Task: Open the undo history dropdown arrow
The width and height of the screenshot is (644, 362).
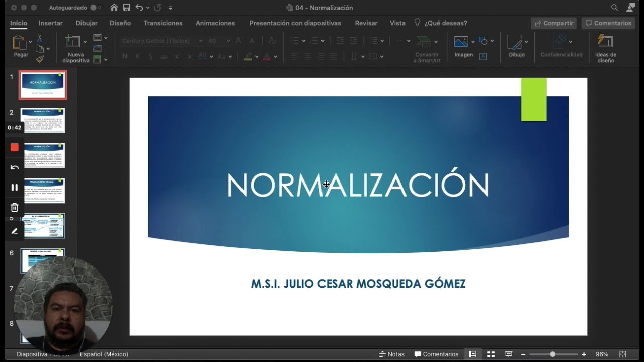Action: (x=147, y=8)
